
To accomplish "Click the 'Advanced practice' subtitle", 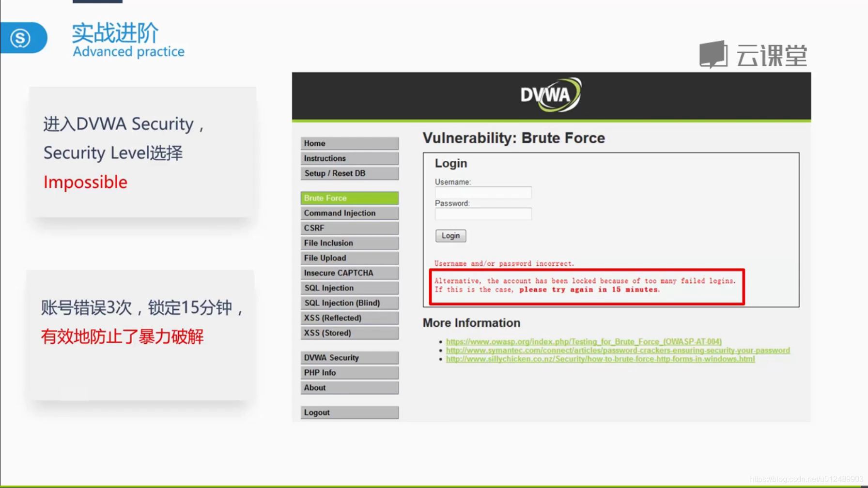I will [x=128, y=51].
